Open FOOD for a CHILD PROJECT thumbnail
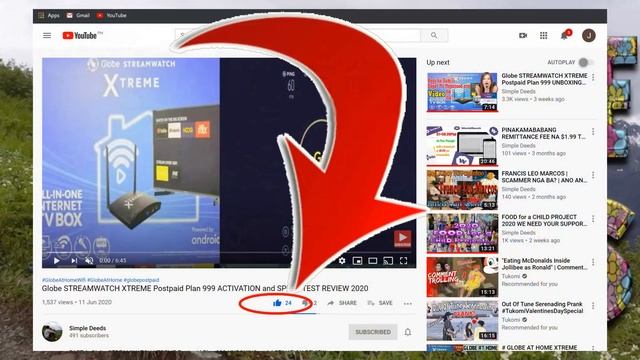The height and width of the screenshot is (360, 640). click(x=462, y=233)
